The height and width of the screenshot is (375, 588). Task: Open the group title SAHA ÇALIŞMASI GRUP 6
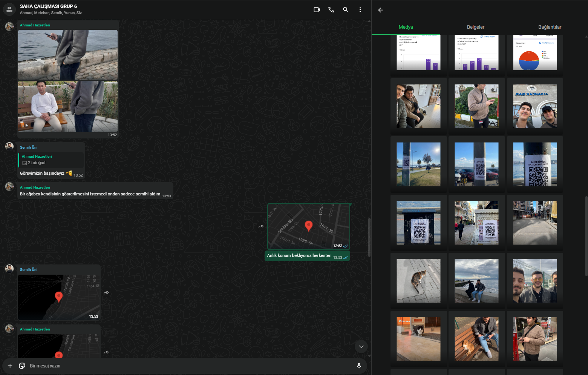(x=48, y=6)
